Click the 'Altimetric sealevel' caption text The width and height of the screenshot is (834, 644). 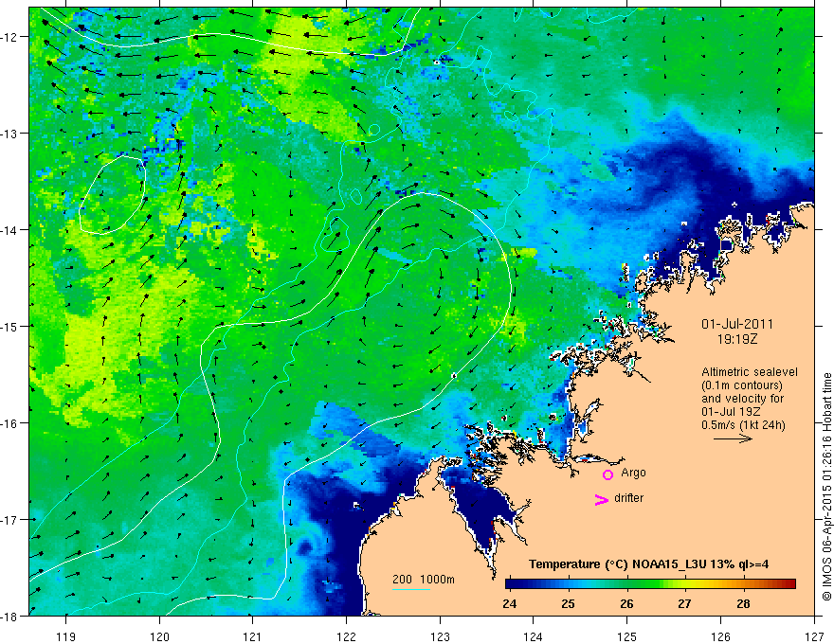(750, 372)
